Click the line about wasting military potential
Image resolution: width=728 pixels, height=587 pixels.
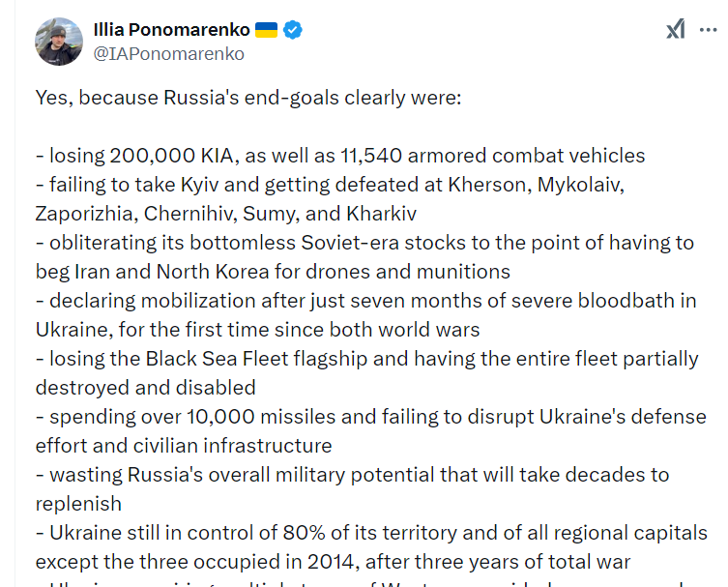click(x=352, y=475)
